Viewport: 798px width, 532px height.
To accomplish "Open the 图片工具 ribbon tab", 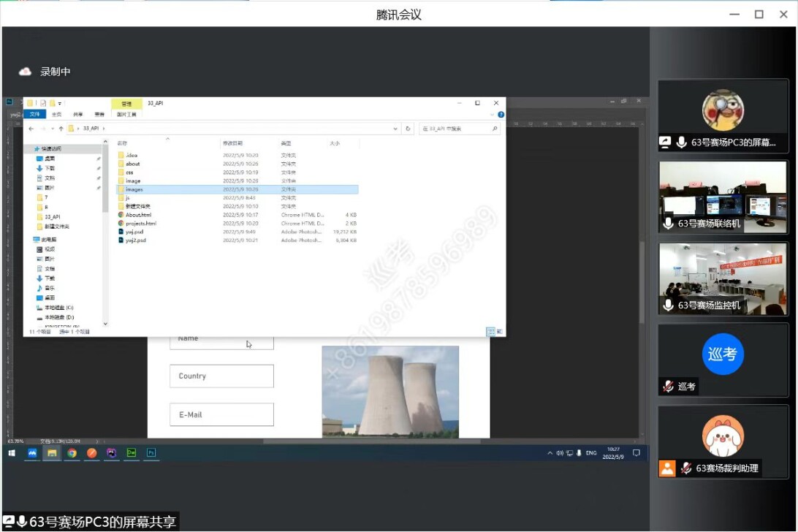I will (x=126, y=115).
